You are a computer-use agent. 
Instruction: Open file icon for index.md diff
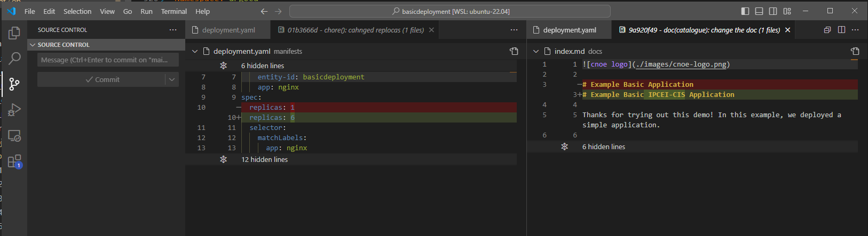point(855,51)
